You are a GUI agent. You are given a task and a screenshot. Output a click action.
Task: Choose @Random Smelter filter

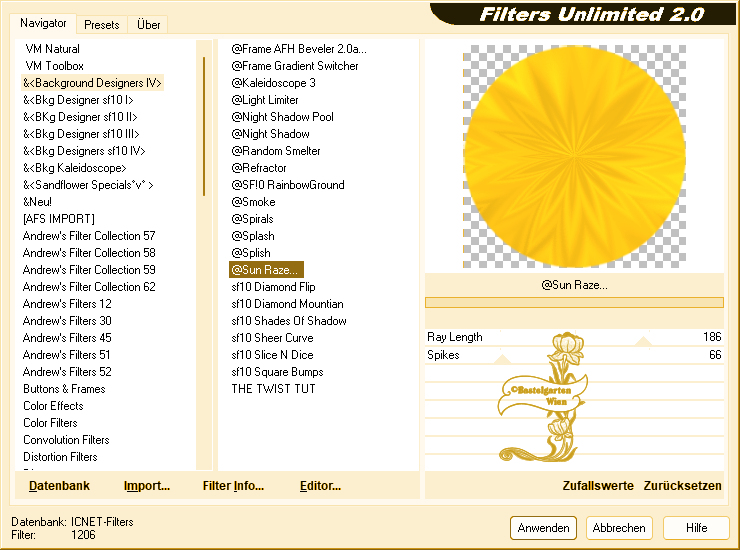pyautogui.click(x=276, y=151)
